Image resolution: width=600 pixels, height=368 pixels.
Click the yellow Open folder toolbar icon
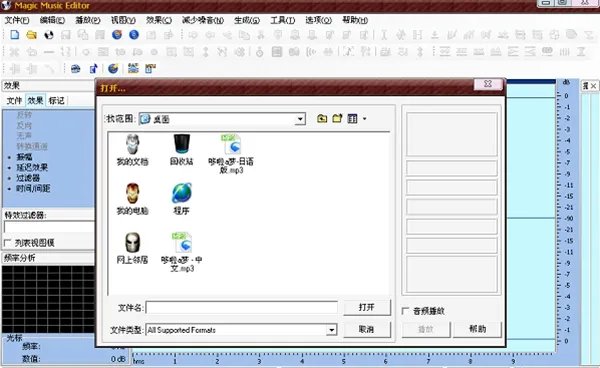pos(31,35)
